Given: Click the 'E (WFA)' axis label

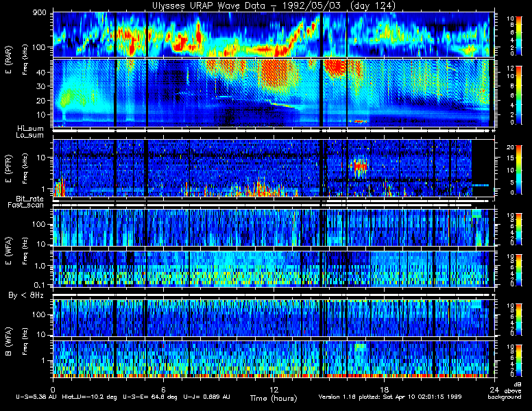Looking at the screenshot, I should [x=8, y=251].
